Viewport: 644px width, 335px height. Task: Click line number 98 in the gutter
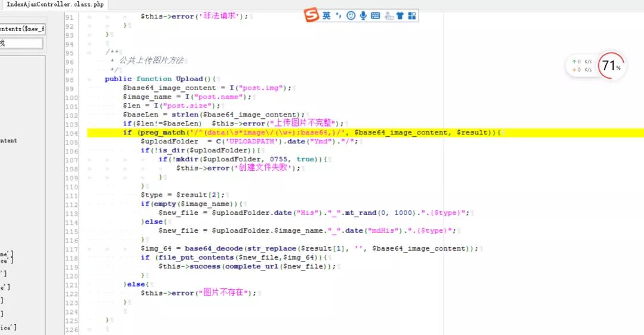69,80
